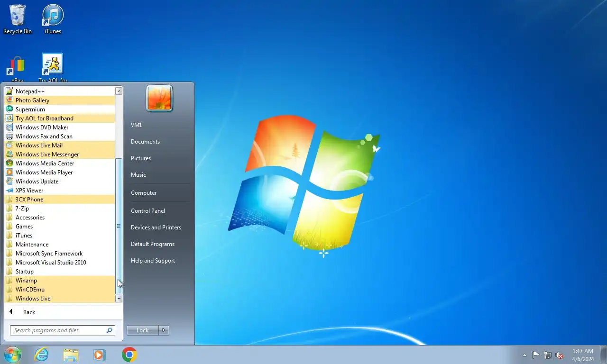Click the Windows Start orb

pos(13,355)
